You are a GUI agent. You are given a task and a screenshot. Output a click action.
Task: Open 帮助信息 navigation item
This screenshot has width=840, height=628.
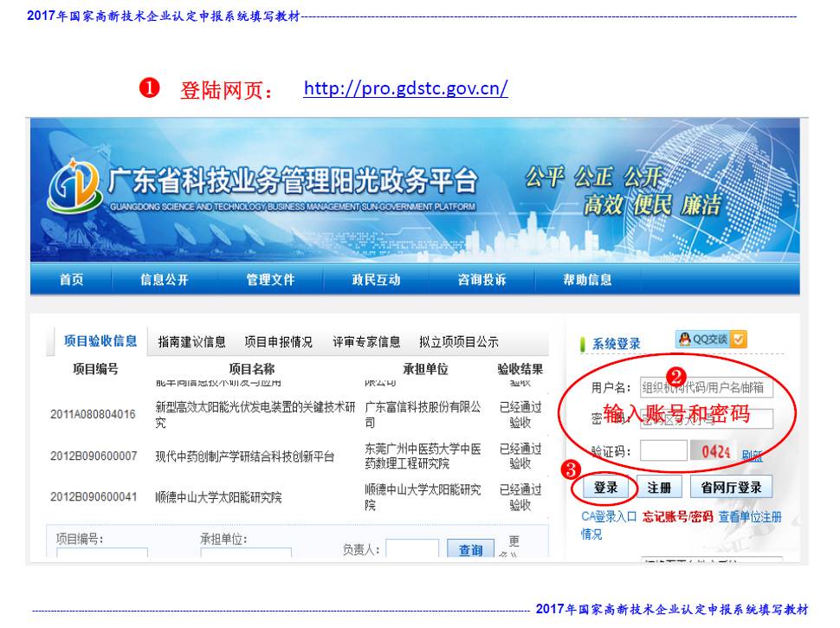[587, 280]
